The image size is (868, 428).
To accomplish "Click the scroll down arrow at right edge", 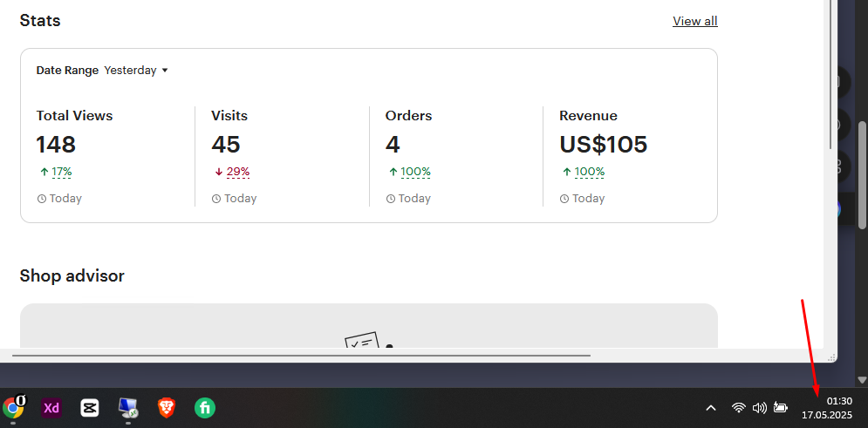I will 862,380.
